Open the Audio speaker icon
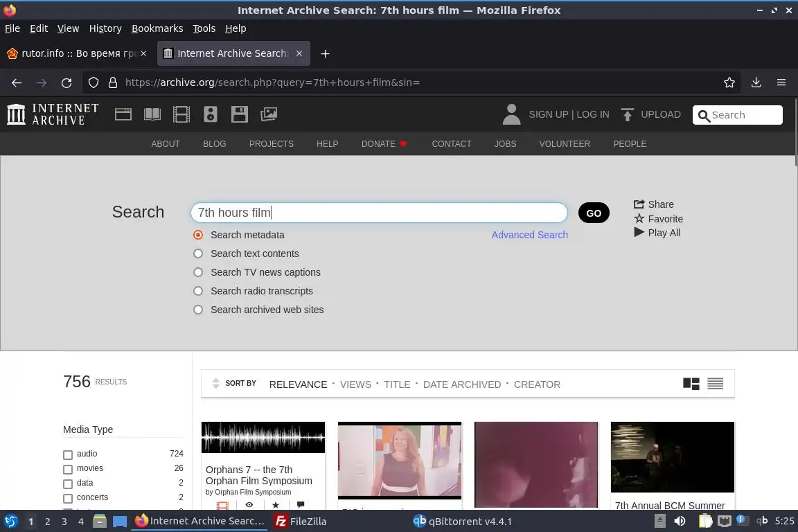 pyautogui.click(x=210, y=114)
